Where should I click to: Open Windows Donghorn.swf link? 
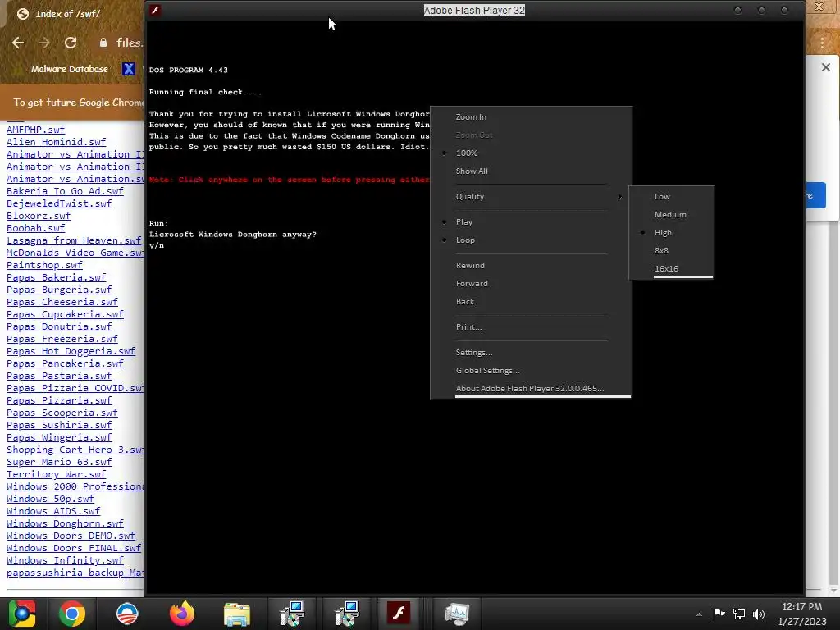coord(65,523)
